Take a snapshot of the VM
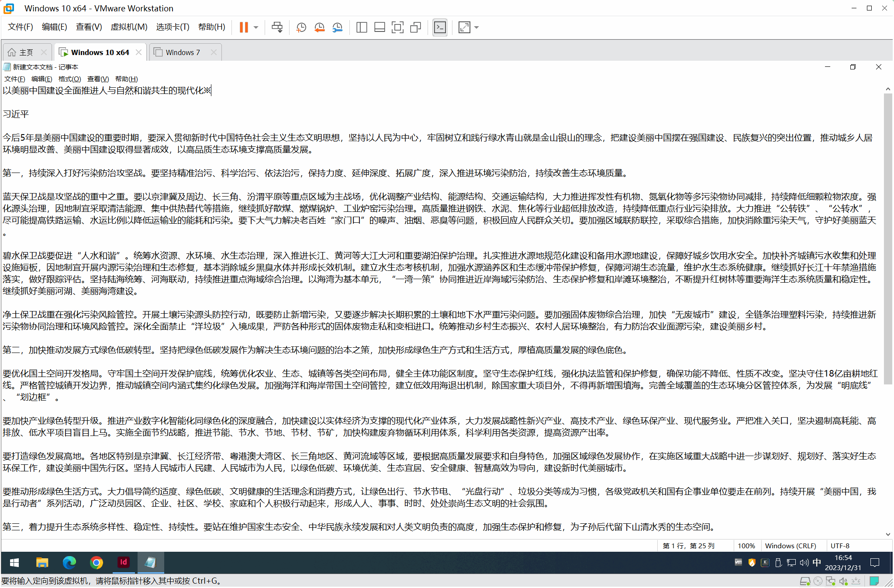The image size is (894, 588). click(301, 28)
